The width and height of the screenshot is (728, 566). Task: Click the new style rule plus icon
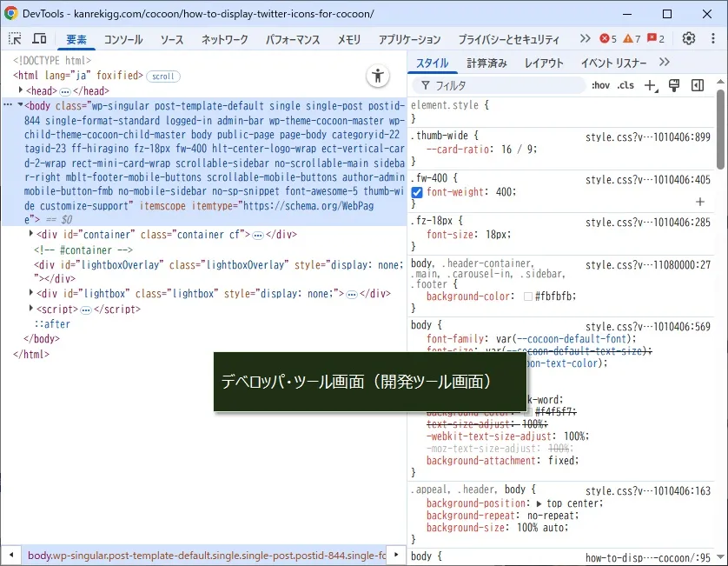pyautogui.click(x=651, y=85)
